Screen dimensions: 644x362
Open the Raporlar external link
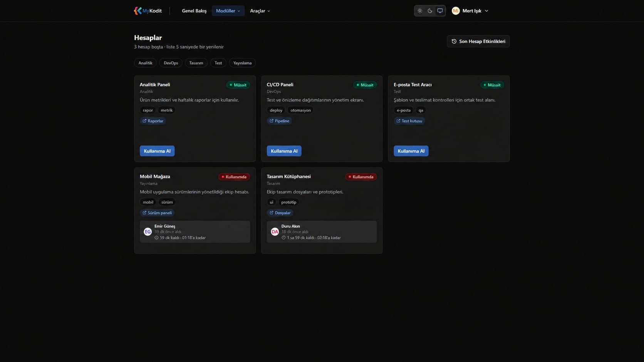coord(153,121)
